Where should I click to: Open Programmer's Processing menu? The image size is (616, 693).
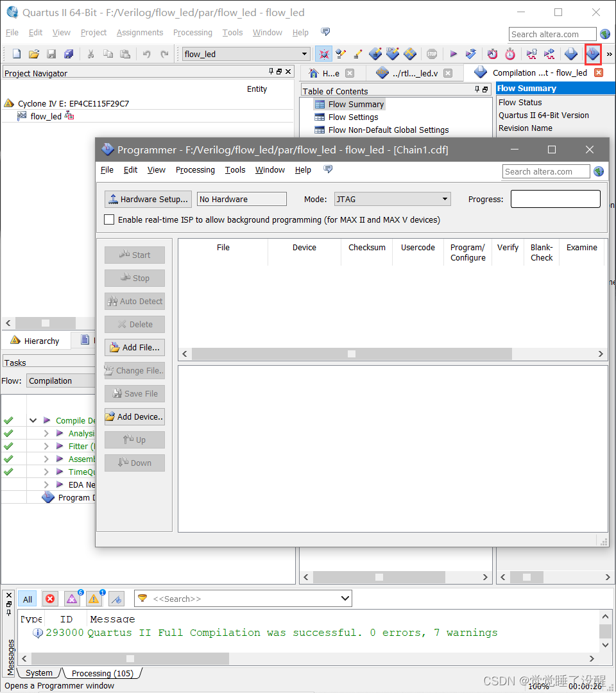tap(195, 169)
